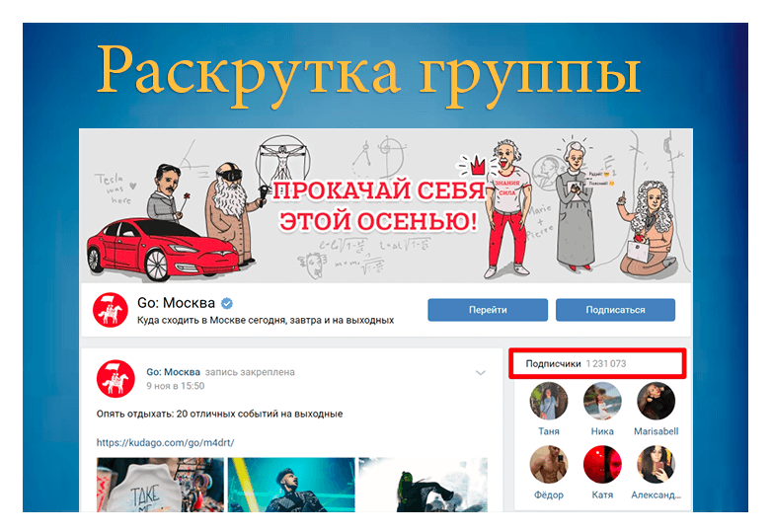
Task: Open the post photo of singer on stage
Action: pyautogui.click(x=291, y=485)
